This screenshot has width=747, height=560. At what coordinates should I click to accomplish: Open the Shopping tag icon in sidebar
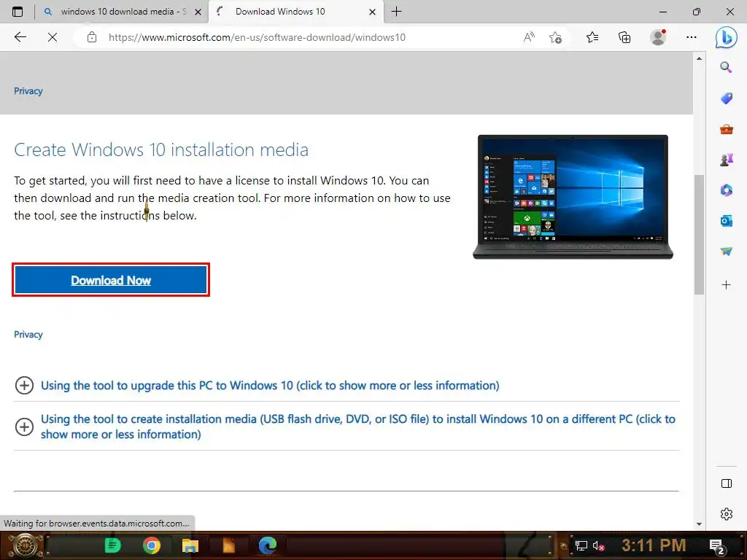[x=726, y=98]
